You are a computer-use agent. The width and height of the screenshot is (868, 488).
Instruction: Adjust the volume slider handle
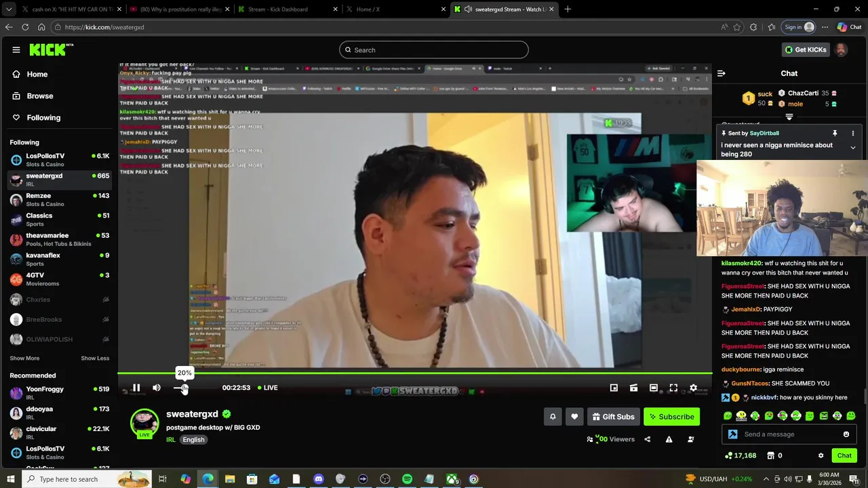pyautogui.click(x=184, y=388)
